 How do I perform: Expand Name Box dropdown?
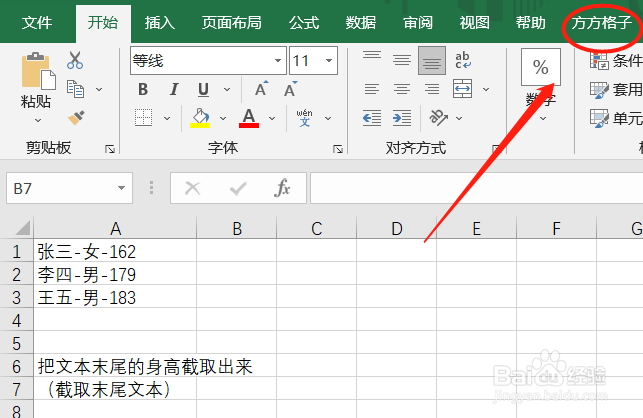tap(121, 188)
